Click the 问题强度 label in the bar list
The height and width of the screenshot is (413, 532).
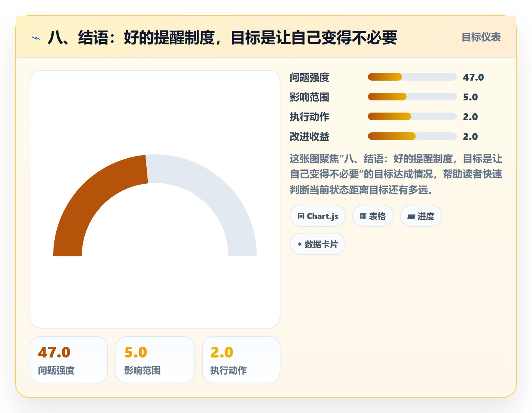coord(309,77)
